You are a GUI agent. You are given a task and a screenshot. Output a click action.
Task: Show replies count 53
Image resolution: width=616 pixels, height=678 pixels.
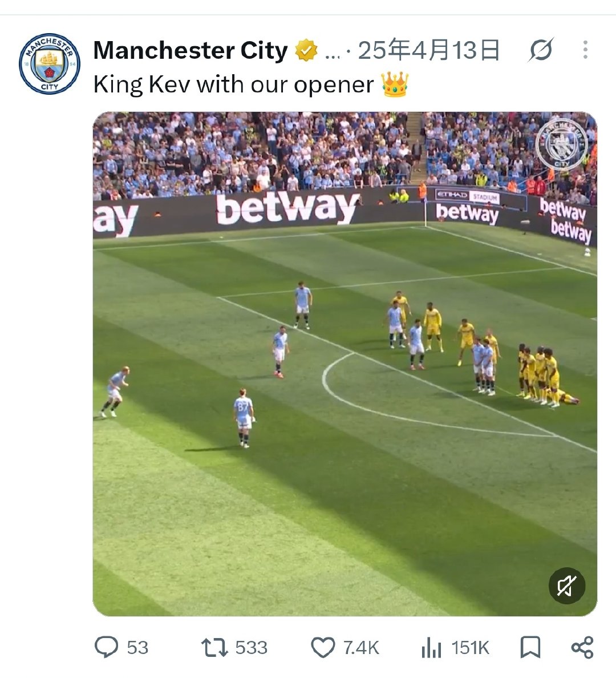click(x=137, y=648)
